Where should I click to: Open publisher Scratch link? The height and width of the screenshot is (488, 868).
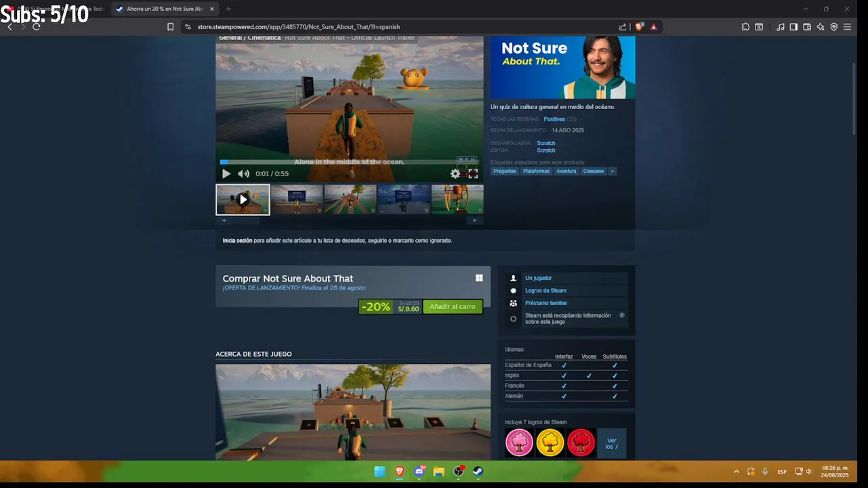click(x=545, y=150)
